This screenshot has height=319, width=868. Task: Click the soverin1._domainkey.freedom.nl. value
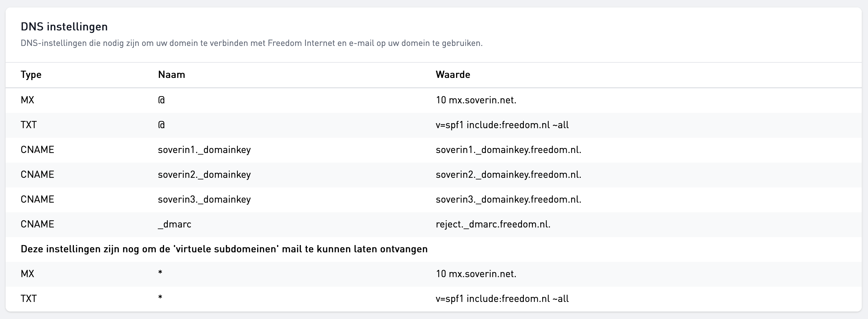coord(508,150)
